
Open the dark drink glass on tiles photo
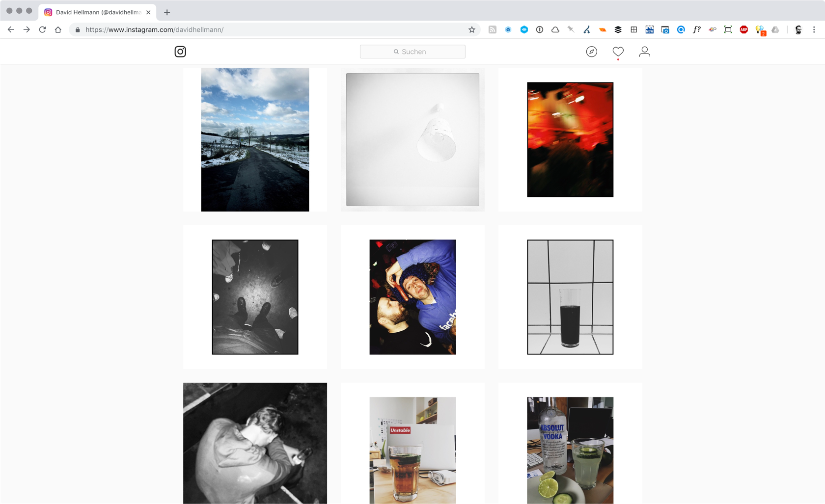tap(570, 297)
